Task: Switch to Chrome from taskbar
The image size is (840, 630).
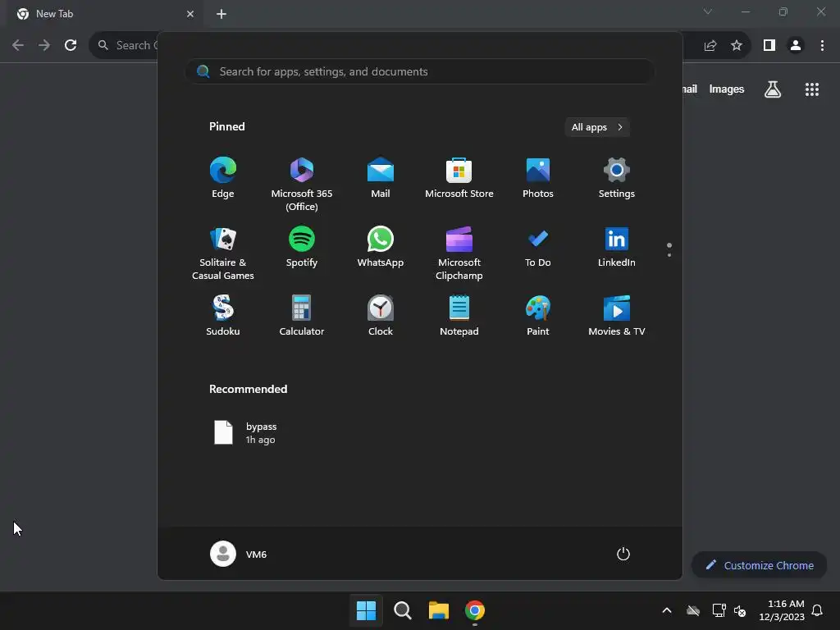Action: point(475,610)
